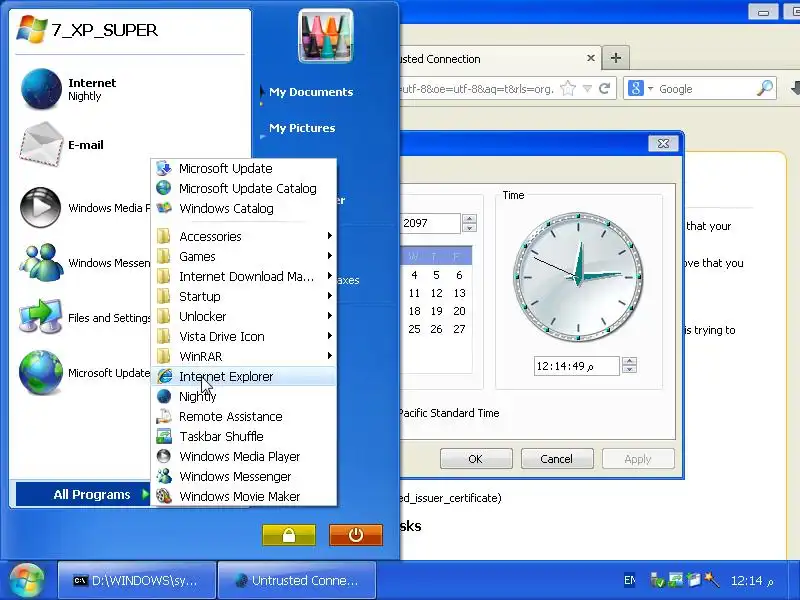Image resolution: width=800 pixels, height=600 pixels.
Task: Expand the Startup folder
Action: coord(244,296)
